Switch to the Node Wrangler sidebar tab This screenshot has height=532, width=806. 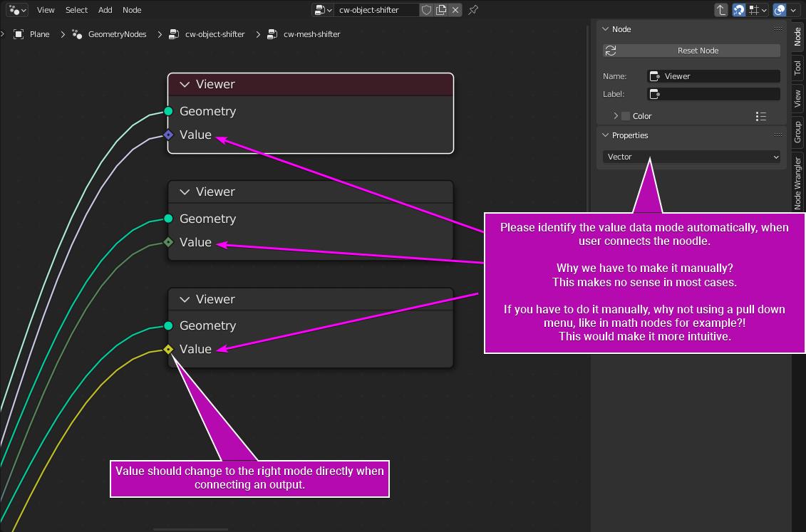click(797, 183)
